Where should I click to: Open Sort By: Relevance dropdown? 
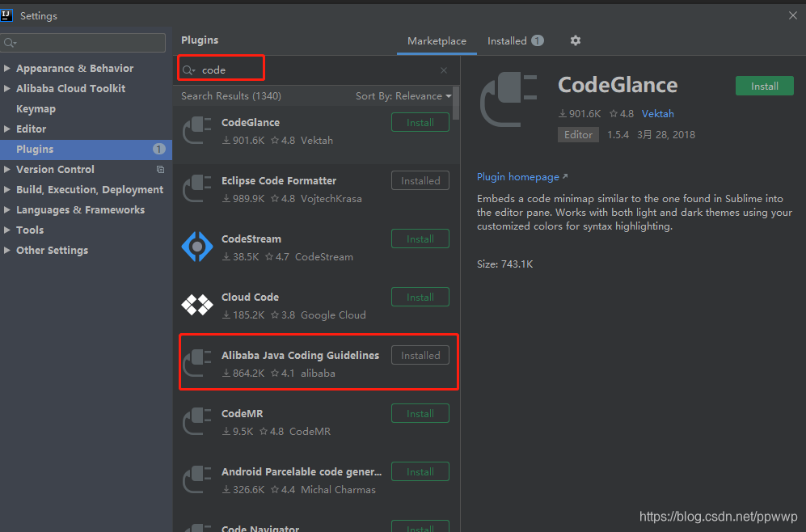click(403, 96)
